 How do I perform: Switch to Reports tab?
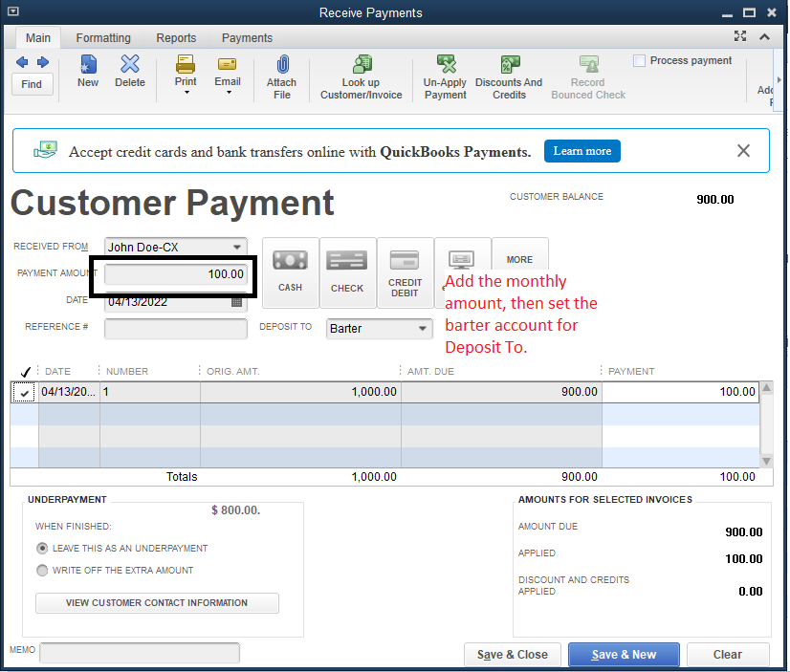176,38
